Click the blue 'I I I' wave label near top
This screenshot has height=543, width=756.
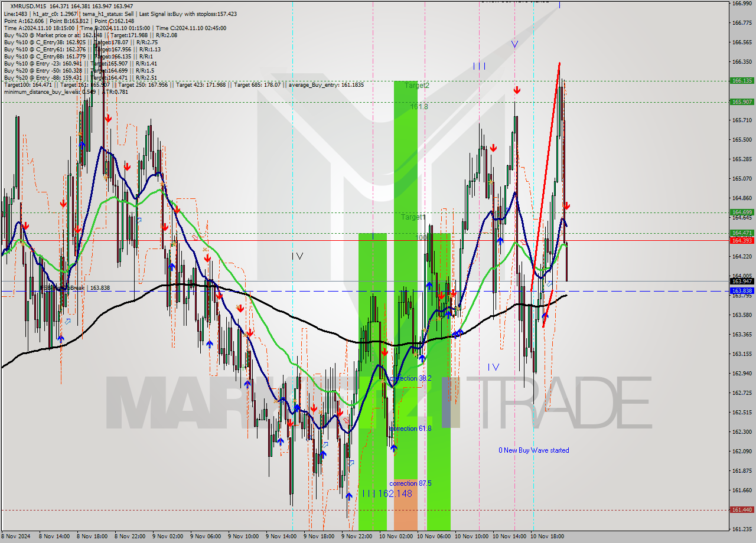pos(480,66)
